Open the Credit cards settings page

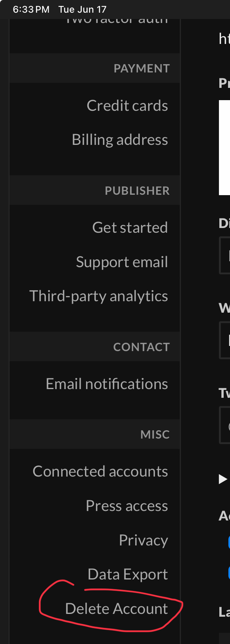point(127,106)
